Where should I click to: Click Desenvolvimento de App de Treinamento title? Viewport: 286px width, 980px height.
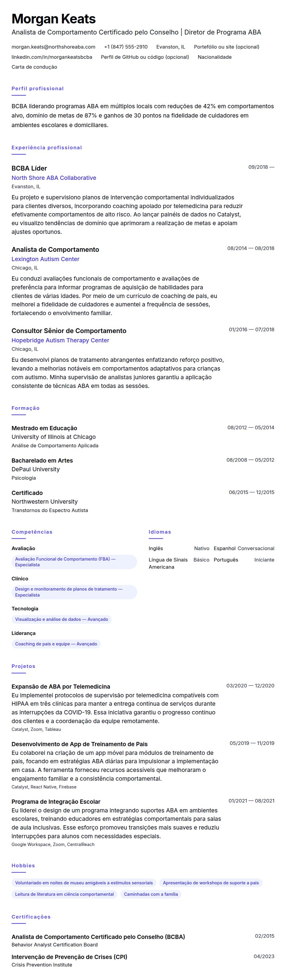pyautogui.click(x=80, y=744)
